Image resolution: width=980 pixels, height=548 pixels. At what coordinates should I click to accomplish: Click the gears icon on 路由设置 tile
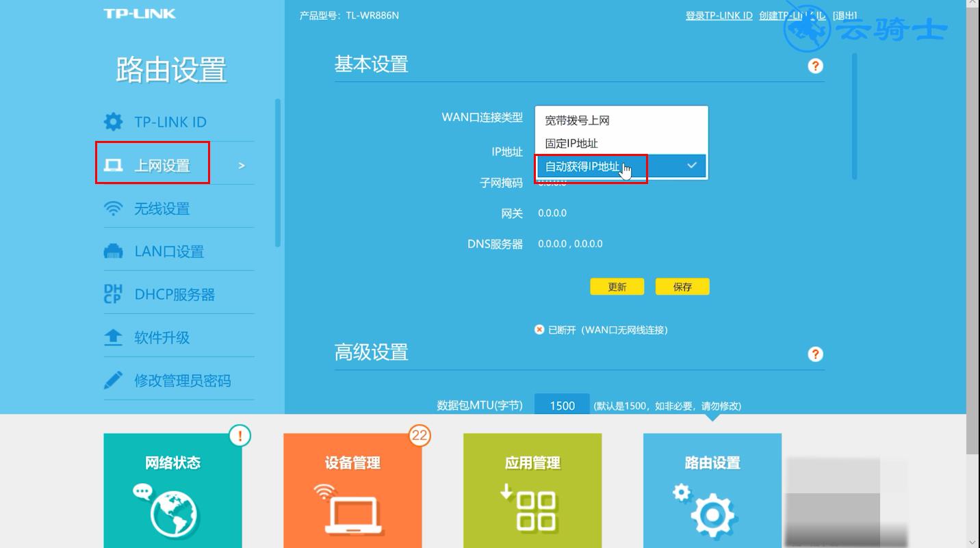pyautogui.click(x=704, y=510)
